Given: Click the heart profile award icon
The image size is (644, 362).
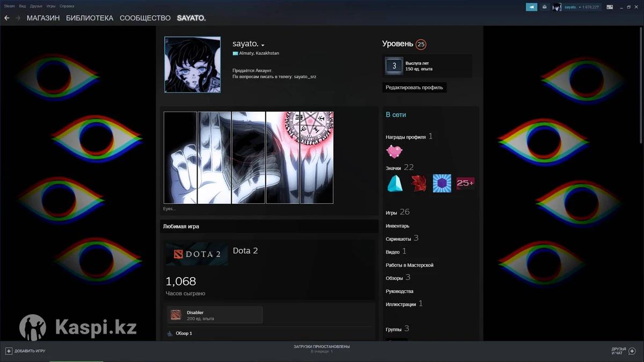Looking at the screenshot, I should tap(394, 152).
